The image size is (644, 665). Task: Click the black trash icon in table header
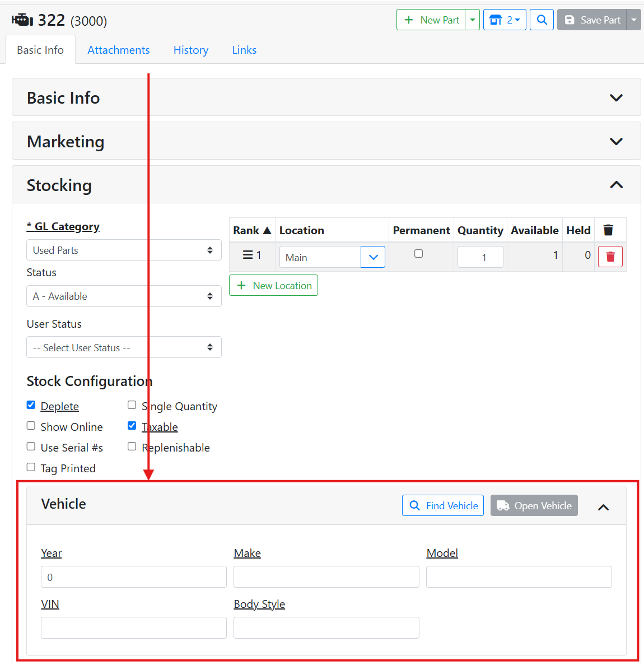tap(608, 230)
